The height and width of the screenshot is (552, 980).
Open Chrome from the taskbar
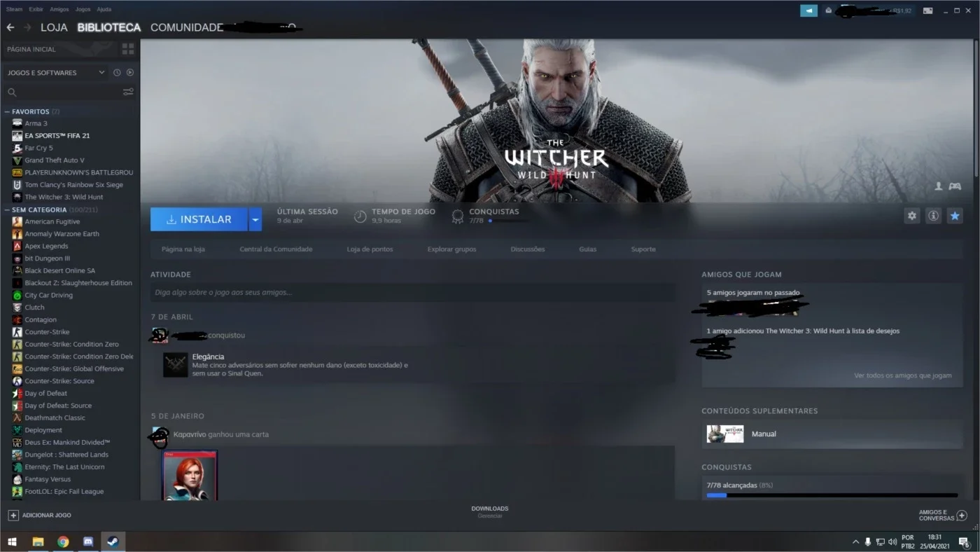63,541
